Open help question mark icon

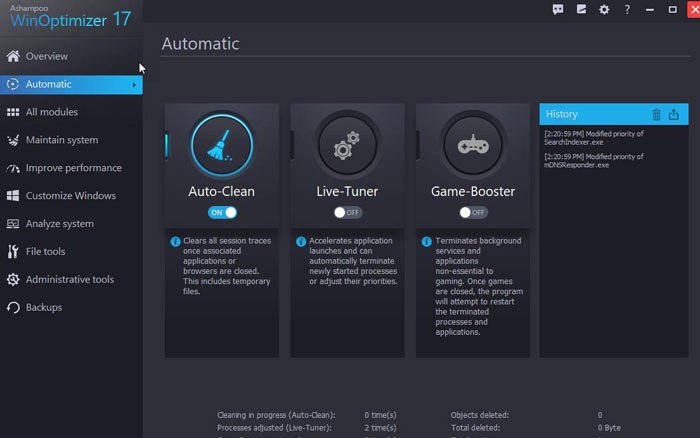[x=627, y=9]
